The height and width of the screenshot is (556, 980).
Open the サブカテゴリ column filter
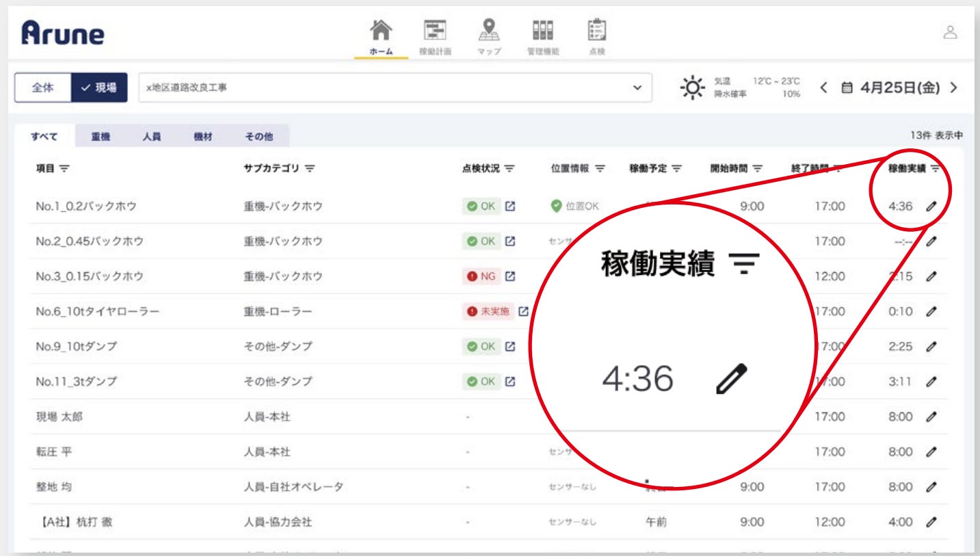[310, 168]
